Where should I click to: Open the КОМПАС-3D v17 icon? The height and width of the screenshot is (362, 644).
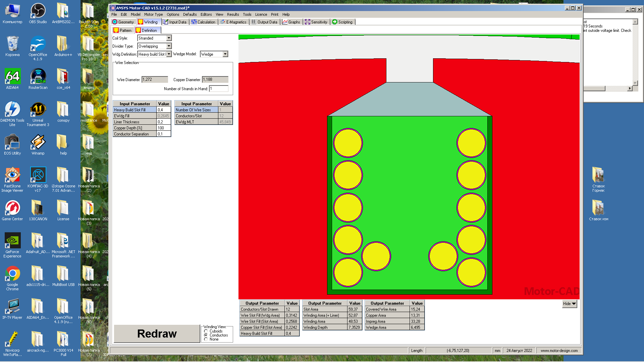[x=38, y=180]
